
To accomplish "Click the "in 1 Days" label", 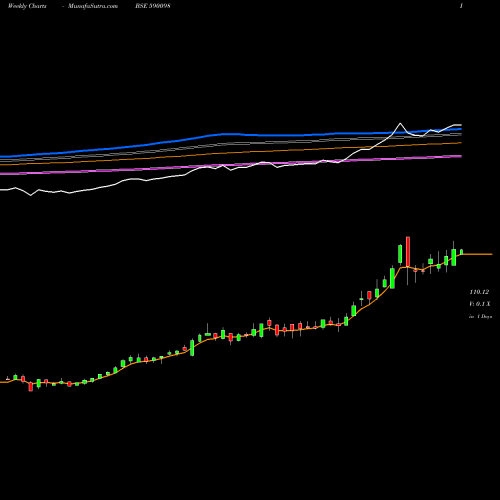I will pos(480,316).
